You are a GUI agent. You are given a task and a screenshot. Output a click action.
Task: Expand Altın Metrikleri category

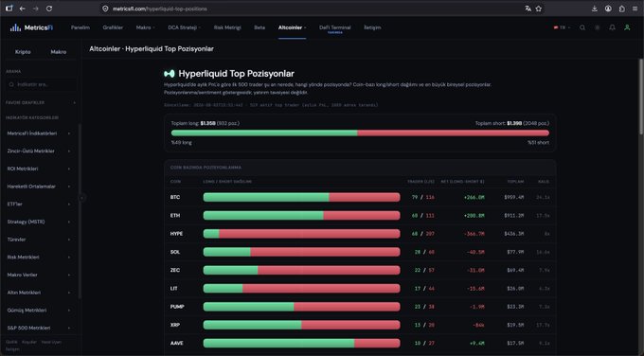(39, 293)
